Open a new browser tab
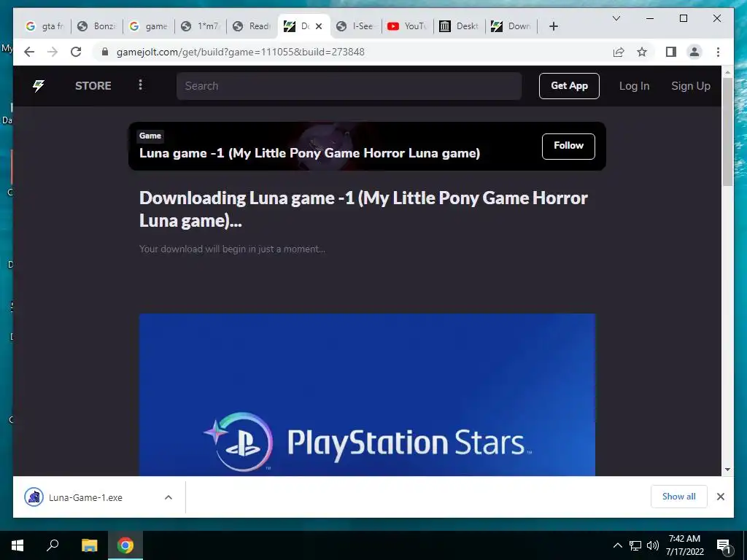The image size is (747, 560). click(553, 26)
